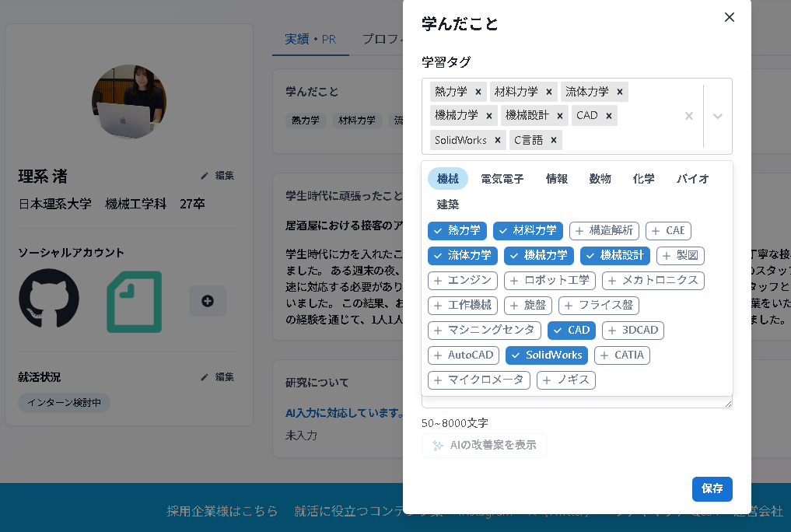Click the textarea resize handle corner
791x532 pixels.
click(728, 403)
